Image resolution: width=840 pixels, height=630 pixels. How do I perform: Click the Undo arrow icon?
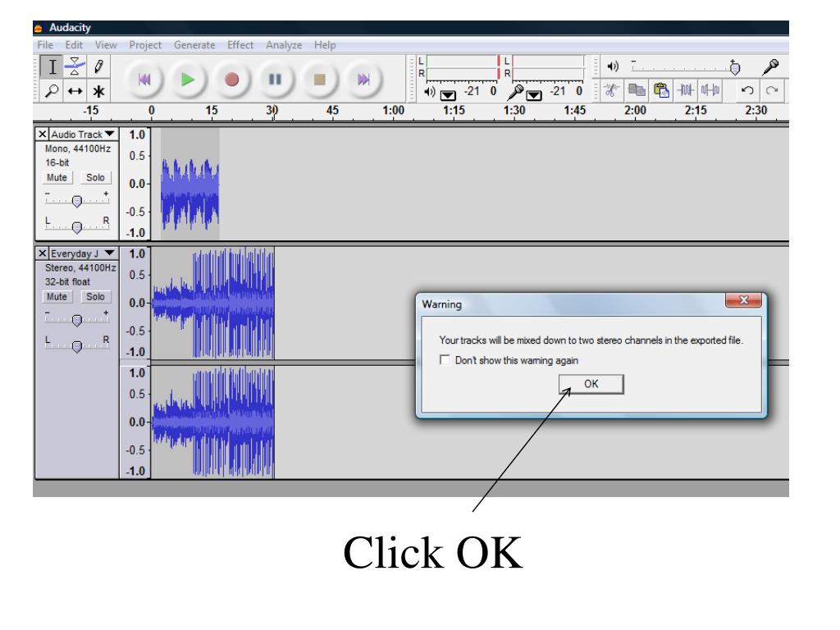(747, 90)
